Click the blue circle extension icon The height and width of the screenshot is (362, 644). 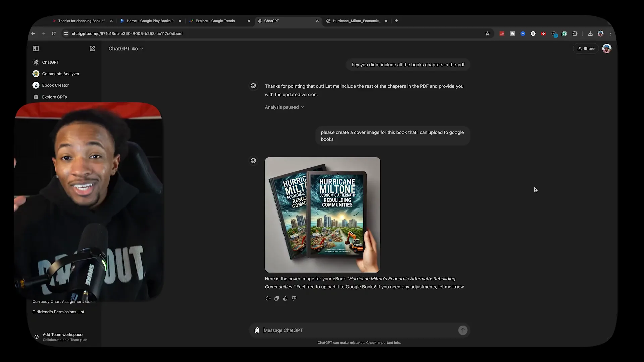(523, 34)
